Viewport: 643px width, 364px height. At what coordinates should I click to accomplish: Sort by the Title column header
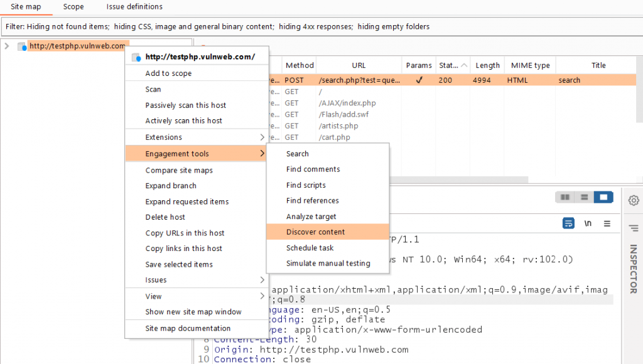coord(598,65)
